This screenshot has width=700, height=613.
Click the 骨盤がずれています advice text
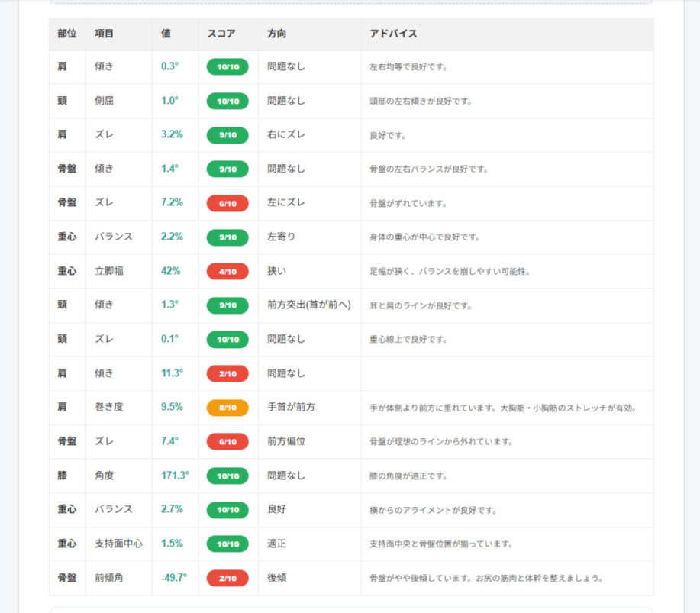coord(408,203)
